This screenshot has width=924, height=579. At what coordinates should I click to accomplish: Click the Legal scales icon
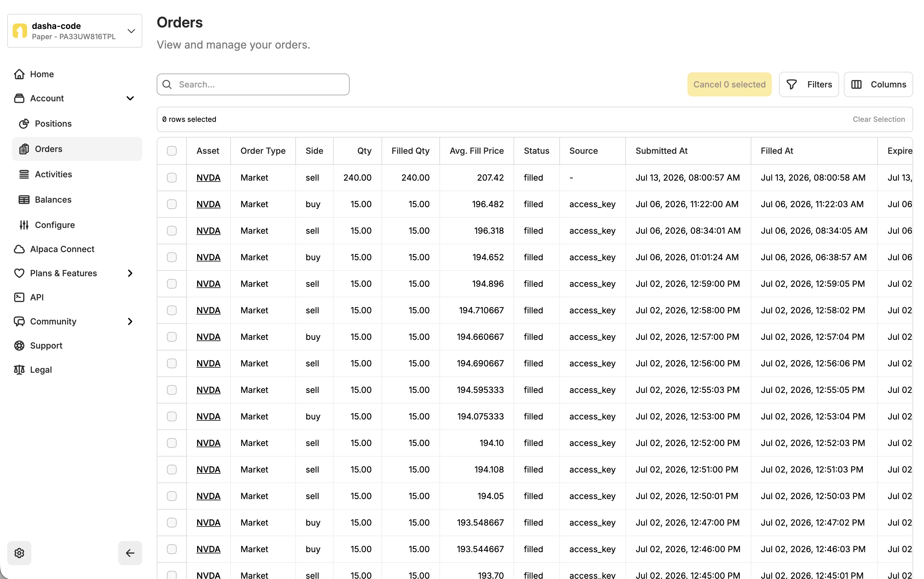[x=19, y=369]
